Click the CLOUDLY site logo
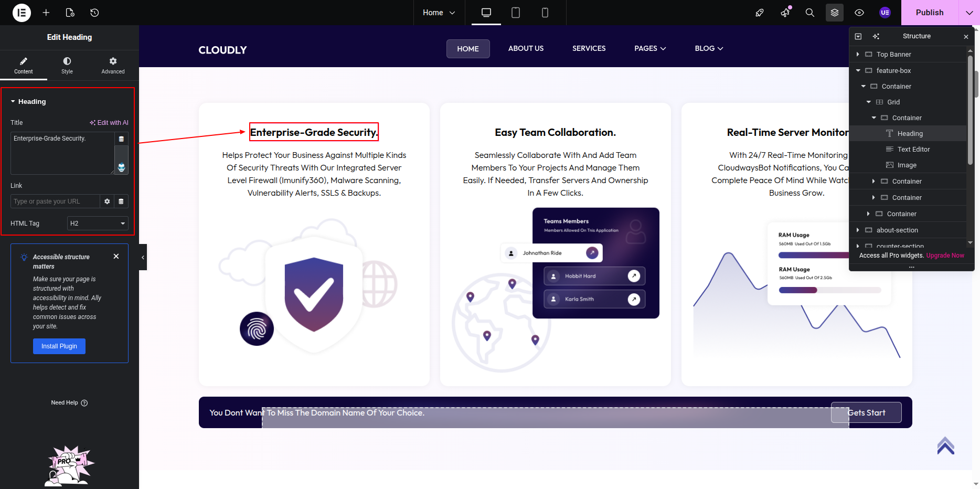 click(x=222, y=50)
